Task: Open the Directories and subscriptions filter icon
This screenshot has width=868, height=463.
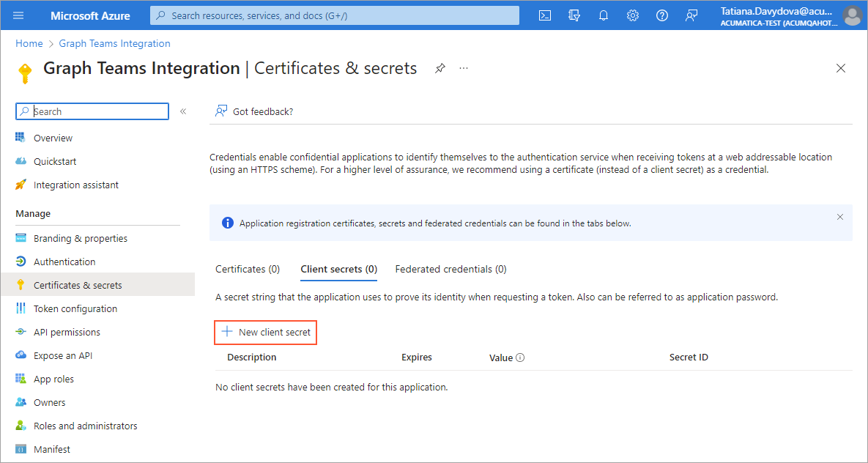Action: (x=574, y=15)
